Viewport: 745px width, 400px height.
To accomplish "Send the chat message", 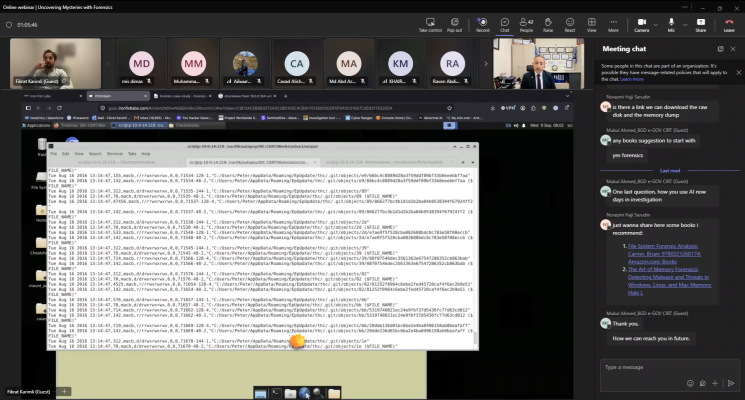I will point(731,383).
